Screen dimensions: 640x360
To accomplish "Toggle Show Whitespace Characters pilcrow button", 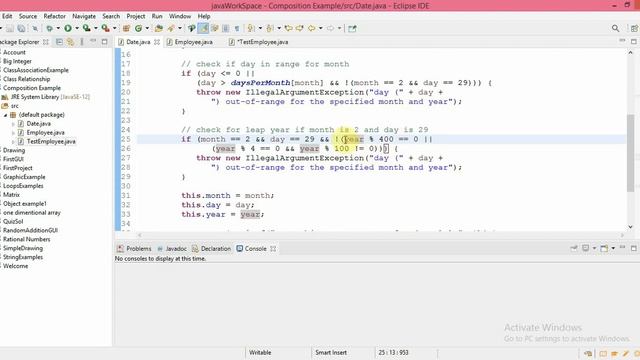I will (237, 28).
